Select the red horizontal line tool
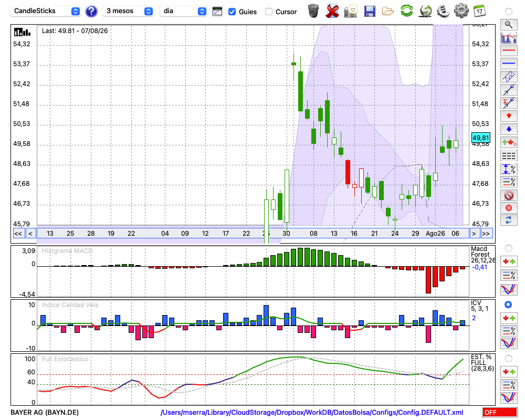525x420 pixels. tap(509, 50)
